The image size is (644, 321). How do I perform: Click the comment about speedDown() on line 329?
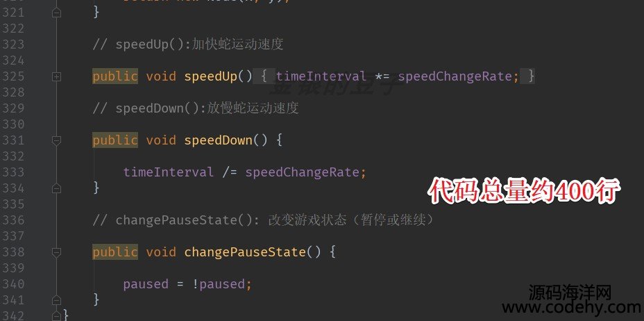[196, 108]
